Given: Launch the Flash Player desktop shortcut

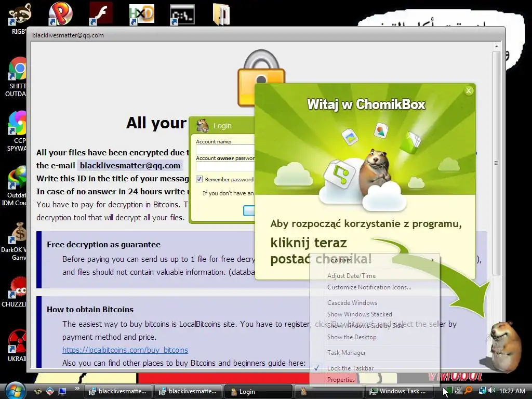Looking at the screenshot, I should pyautogui.click(x=101, y=14).
